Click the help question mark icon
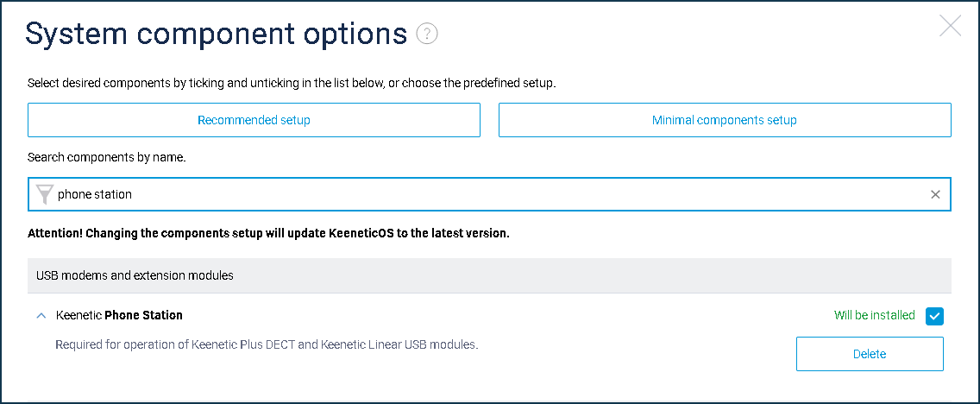Image resolution: width=980 pixels, height=404 pixels. click(427, 34)
